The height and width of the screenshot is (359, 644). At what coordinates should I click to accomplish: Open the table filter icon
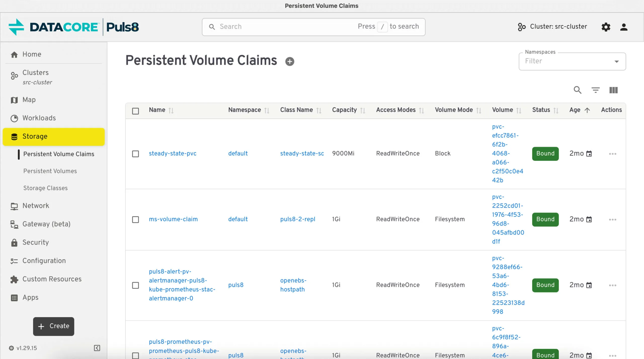point(595,90)
